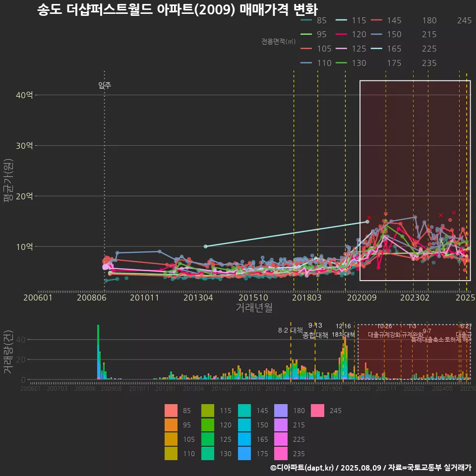Click the 85 salmon swatch in volume legend
This screenshot has width=476, height=476.
(x=171, y=411)
